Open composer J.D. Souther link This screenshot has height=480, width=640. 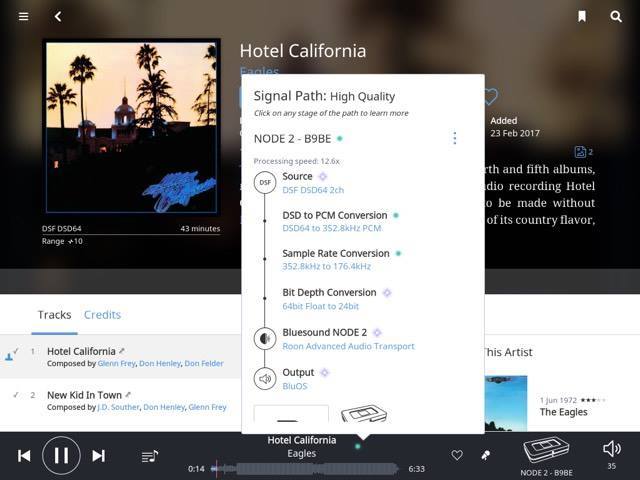[x=118, y=407]
